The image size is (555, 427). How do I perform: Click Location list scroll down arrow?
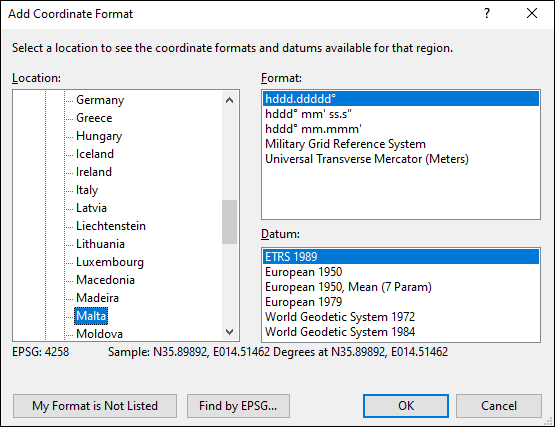[x=229, y=332]
